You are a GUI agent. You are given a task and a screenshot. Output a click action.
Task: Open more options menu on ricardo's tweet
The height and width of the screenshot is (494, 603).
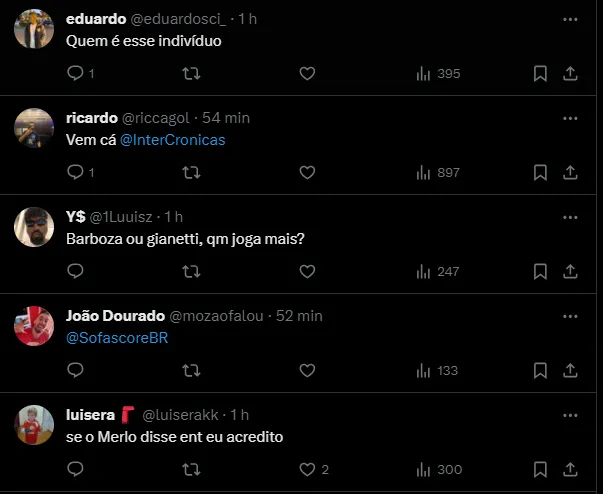click(570, 118)
